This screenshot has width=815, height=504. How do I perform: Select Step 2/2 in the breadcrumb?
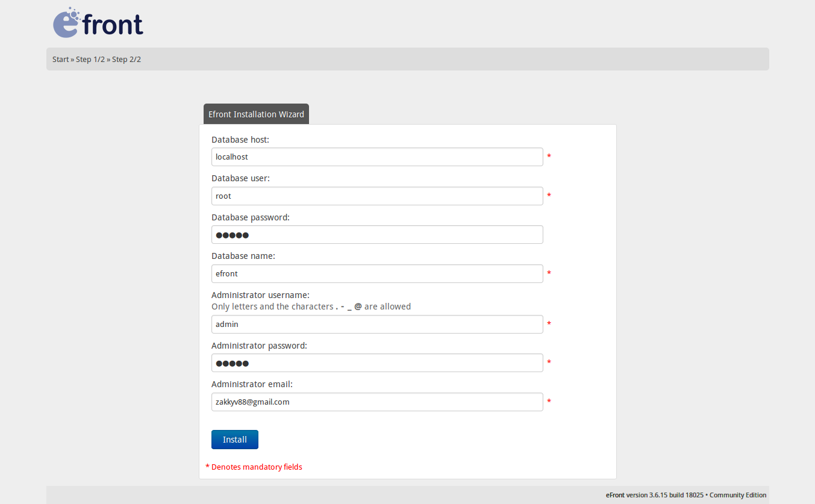[x=126, y=60]
